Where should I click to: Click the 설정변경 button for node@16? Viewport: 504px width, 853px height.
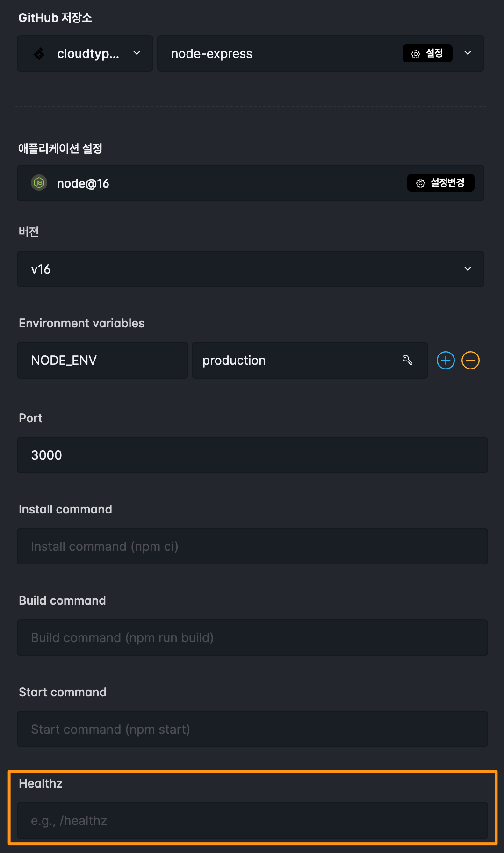coord(441,183)
